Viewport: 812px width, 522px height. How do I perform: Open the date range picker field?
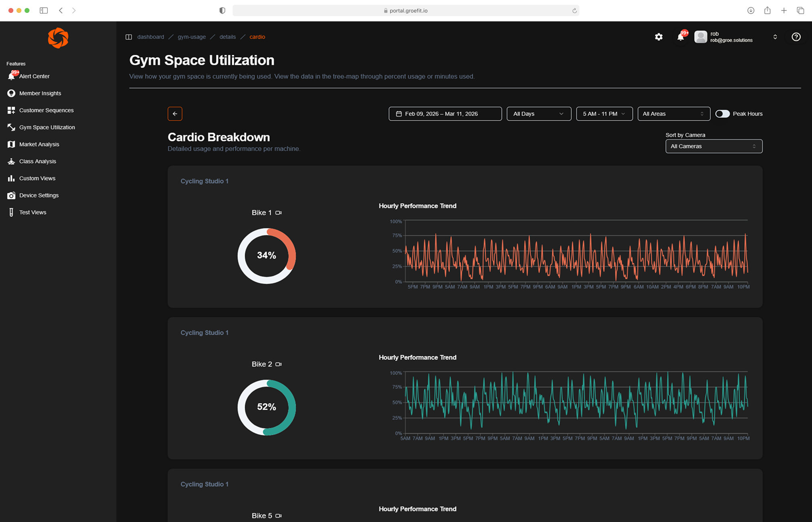(445, 114)
